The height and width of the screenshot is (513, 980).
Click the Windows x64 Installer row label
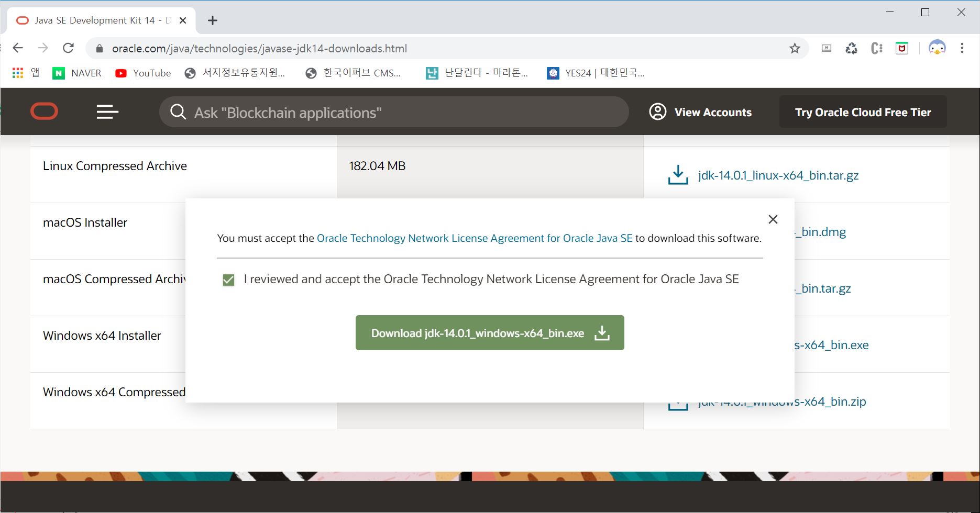coord(102,336)
